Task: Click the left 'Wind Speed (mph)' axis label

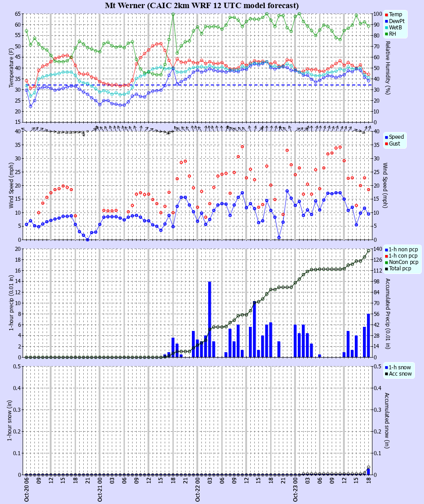Action: 11,185
